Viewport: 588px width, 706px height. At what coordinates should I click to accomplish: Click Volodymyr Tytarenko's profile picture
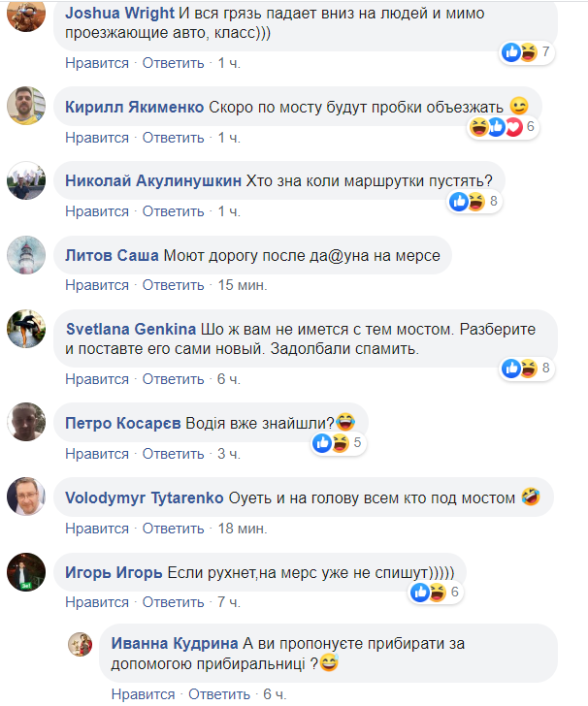pyautogui.click(x=26, y=497)
